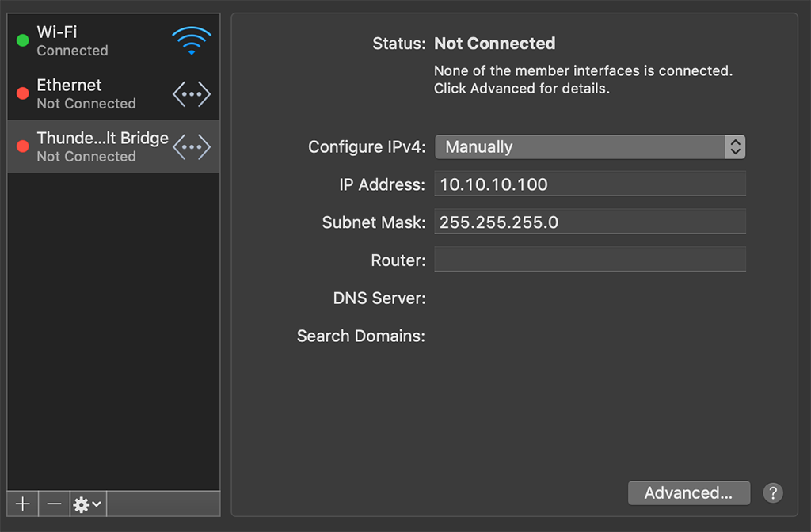Open the Configure IPv4 dropdown

[x=590, y=146]
